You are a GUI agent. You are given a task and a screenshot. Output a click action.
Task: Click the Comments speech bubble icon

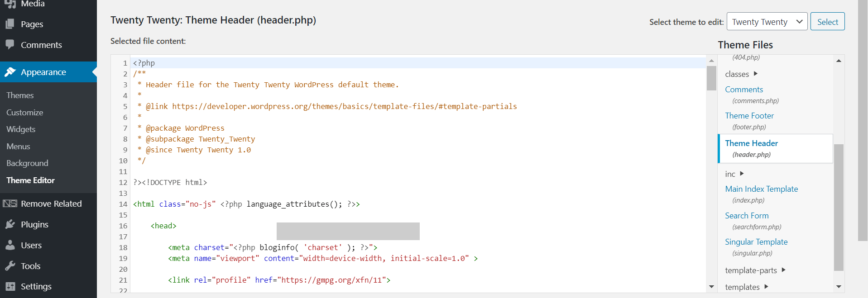point(10,44)
